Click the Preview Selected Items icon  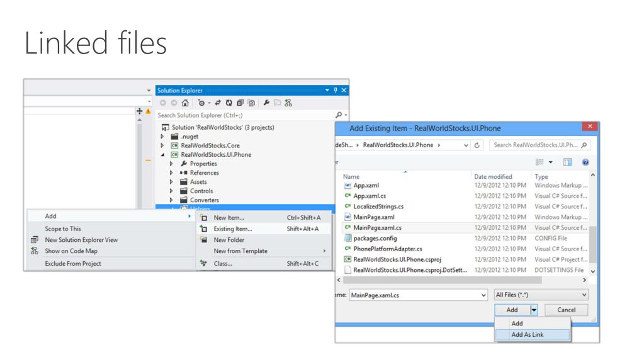pos(277,103)
